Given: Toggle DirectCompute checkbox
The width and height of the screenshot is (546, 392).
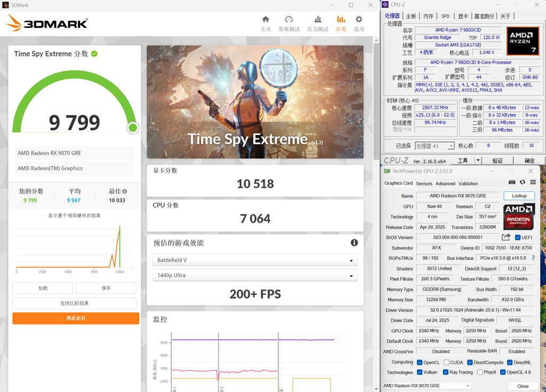Looking at the screenshot, I should [470, 362].
